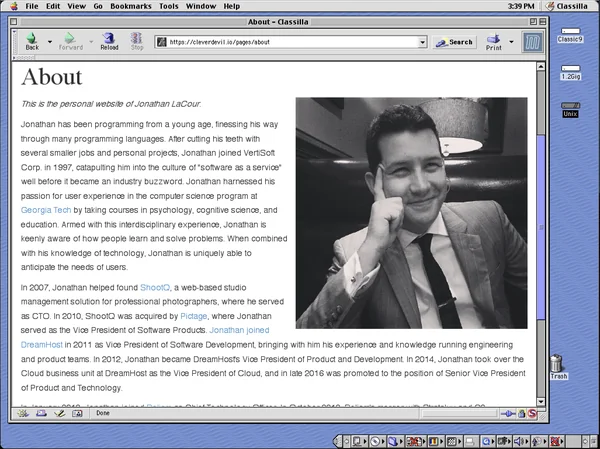Click the Search button beside address bar
The width and height of the screenshot is (600, 449).
455,42
